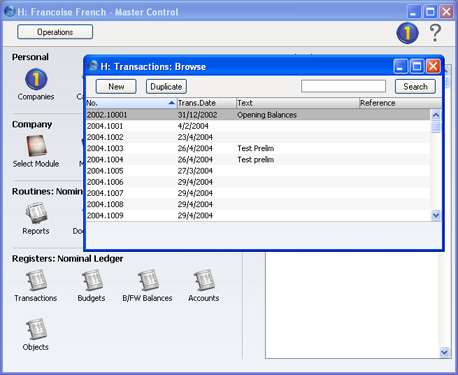The image size is (458, 375).
Task: Click the question mark help icon
Action: tap(435, 33)
